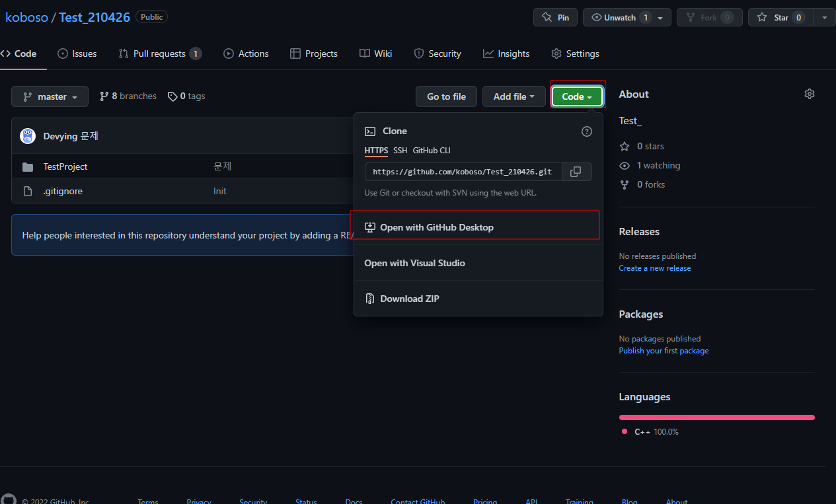This screenshot has height=504, width=836.
Task: Open the Terms footer link
Action: pos(148,502)
